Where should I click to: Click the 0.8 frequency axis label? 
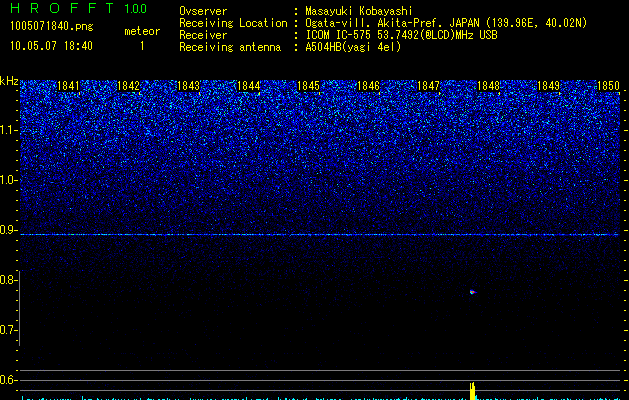pos(8,280)
